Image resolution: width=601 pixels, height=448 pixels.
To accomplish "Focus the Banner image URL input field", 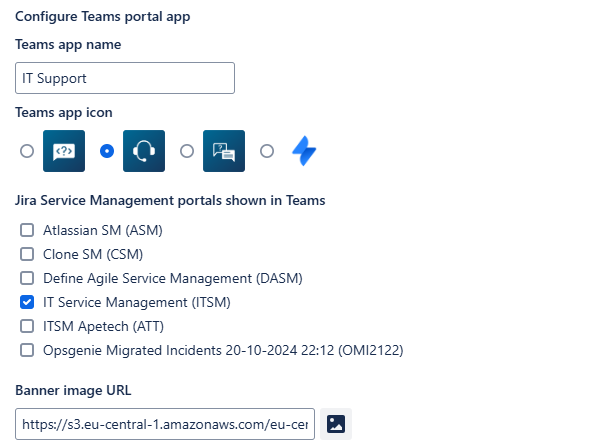I will coord(166,424).
